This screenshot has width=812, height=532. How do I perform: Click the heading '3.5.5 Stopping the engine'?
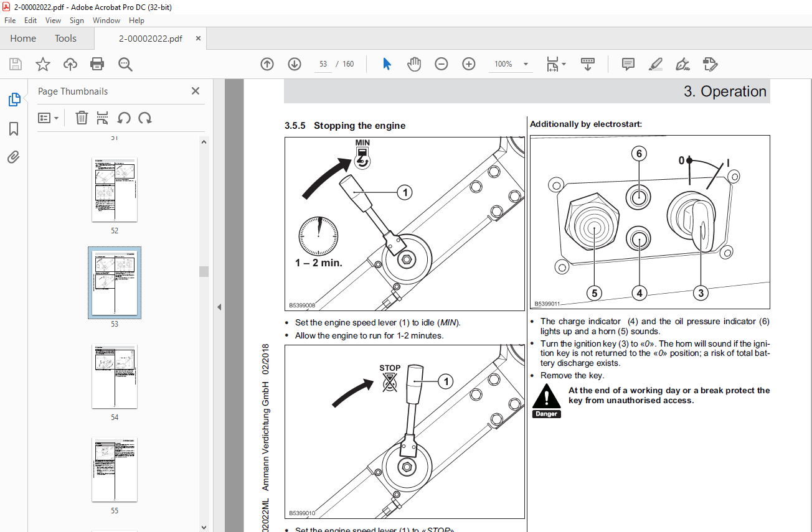pos(345,126)
